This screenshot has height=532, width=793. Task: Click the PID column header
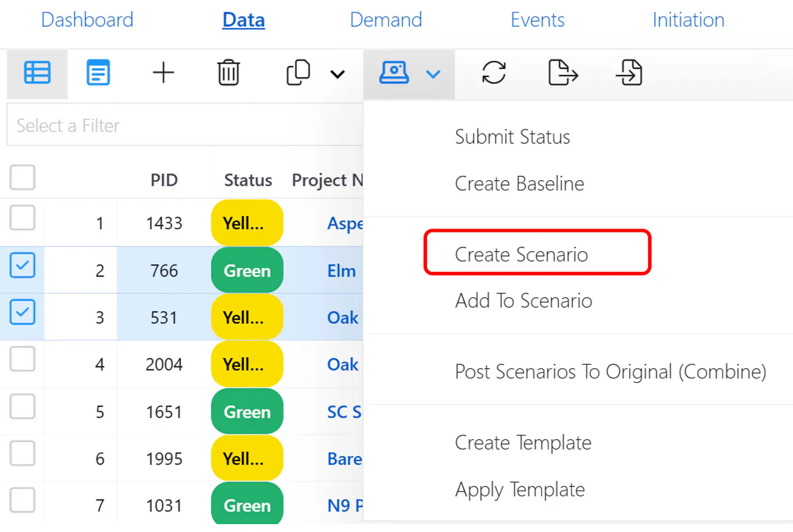[x=164, y=180]
